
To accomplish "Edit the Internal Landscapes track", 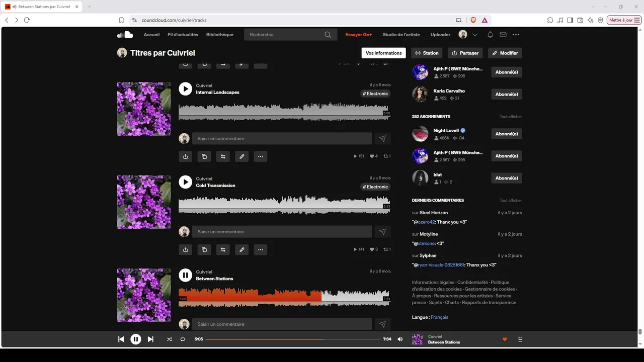I will pyautogui.click(x=242, y=156).
